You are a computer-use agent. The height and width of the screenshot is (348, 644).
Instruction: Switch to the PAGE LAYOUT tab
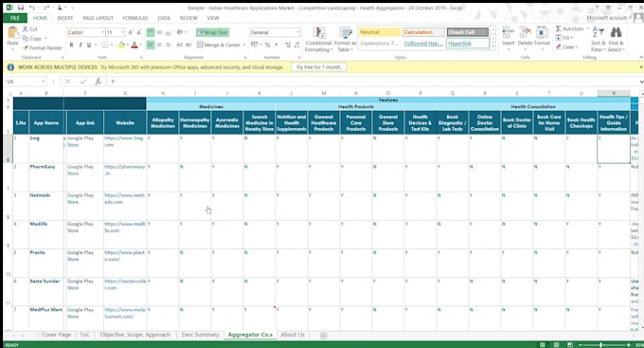coord(98,18)
